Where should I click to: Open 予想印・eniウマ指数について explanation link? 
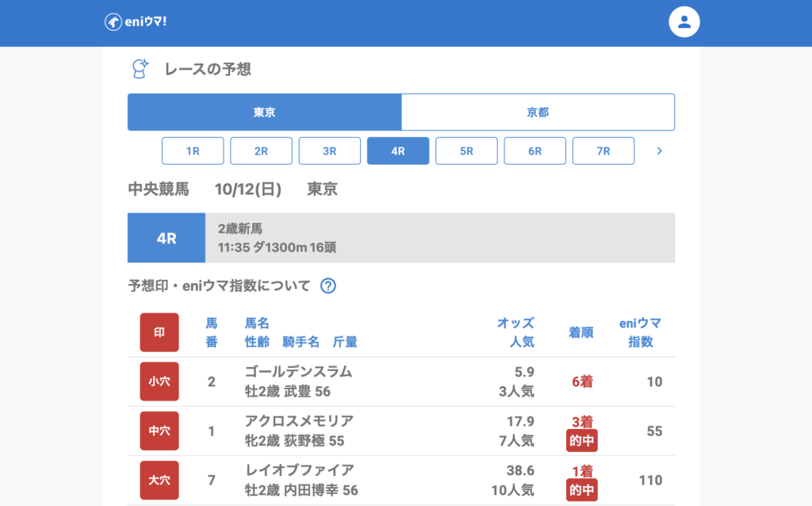(220, 286)
